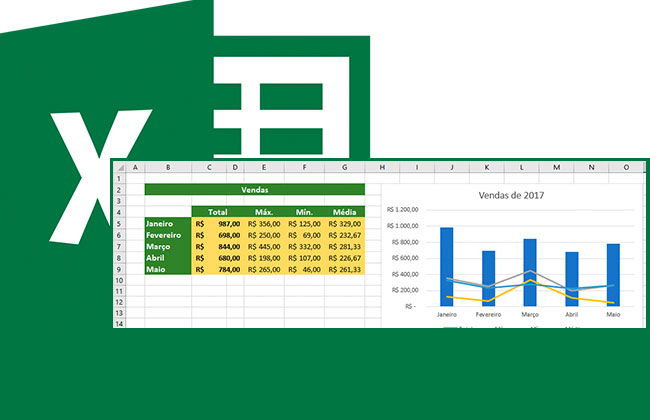Click the merged Vendas title cell
Image resolution: width=650 pixels, height=420 pixels.
tap(255, 190)
